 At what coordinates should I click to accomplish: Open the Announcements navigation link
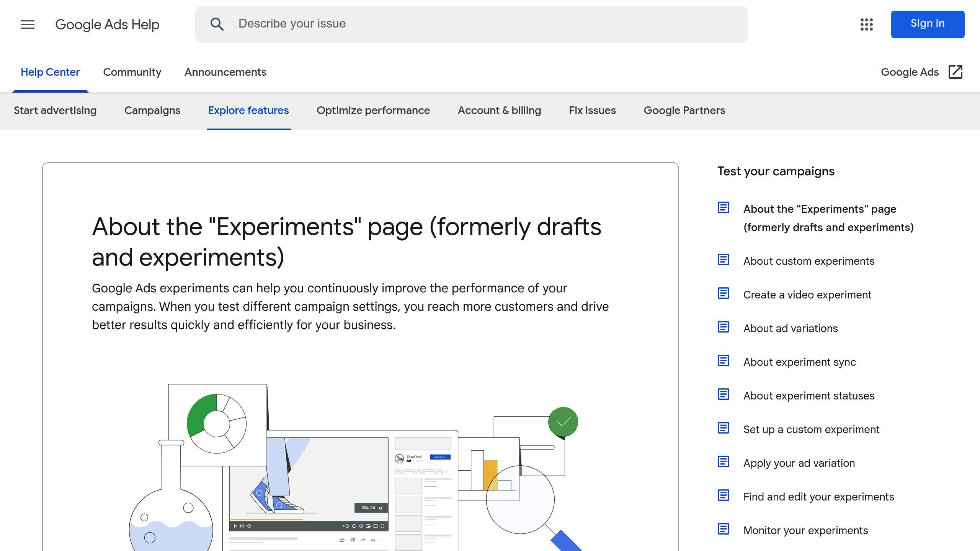[225, 72]
